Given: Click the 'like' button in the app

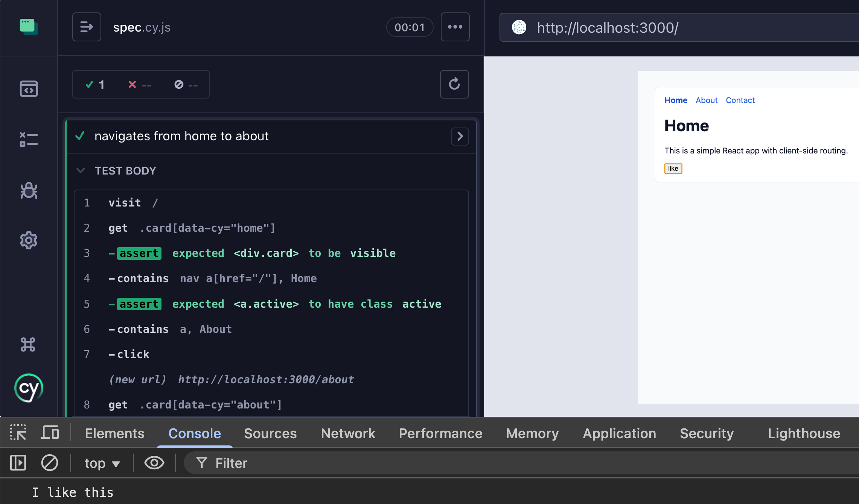Looking at the screenshot, I should pos(673,169).
